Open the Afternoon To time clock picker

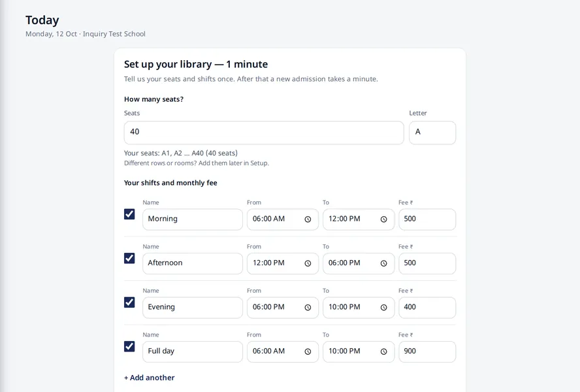(x=383, y=263)
